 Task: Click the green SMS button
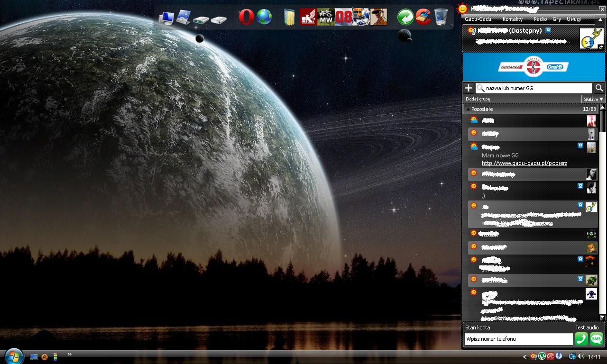(596, 339)
